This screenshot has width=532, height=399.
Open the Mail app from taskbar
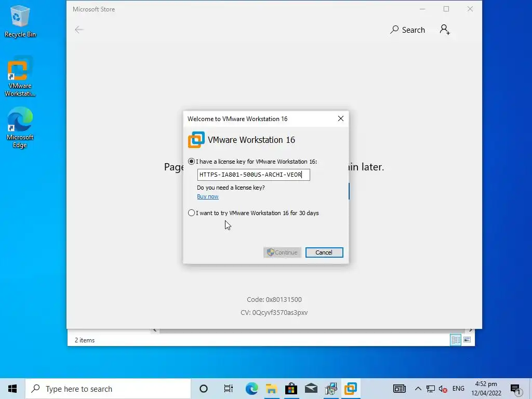click(x=311, y=389)
